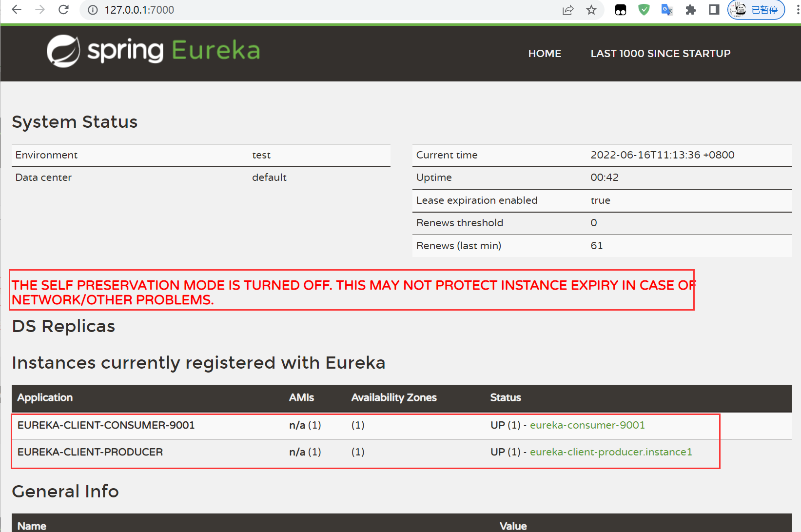Image resolution: width=801 pixels, height=532 pixels.
Task: View site information icon beside the address
Action: pos(93,10)
